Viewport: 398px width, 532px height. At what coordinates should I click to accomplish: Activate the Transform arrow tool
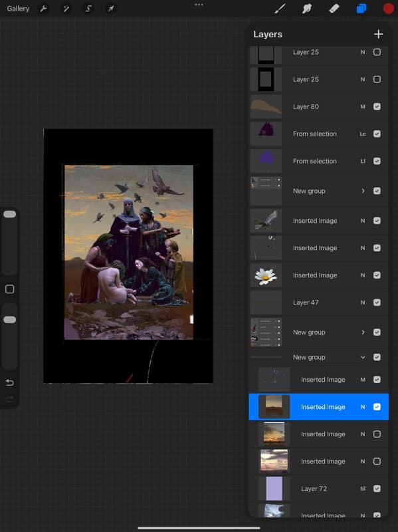click(x=111, y=9)
